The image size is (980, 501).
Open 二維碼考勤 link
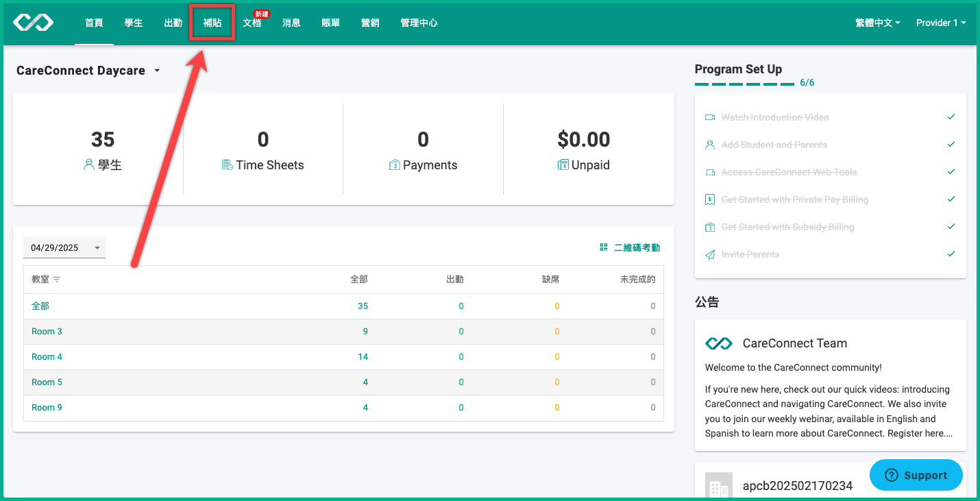[637, 247]
